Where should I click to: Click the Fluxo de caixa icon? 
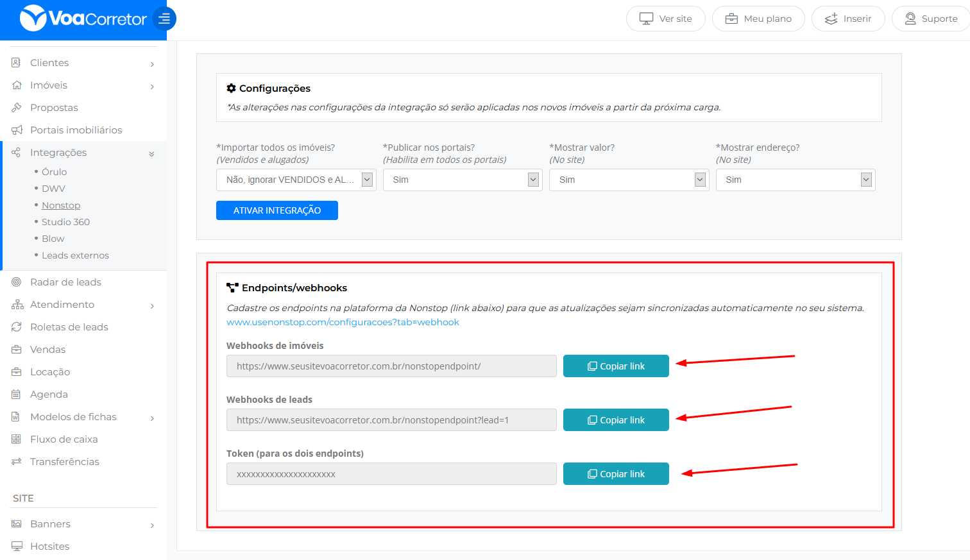(17, 439)
